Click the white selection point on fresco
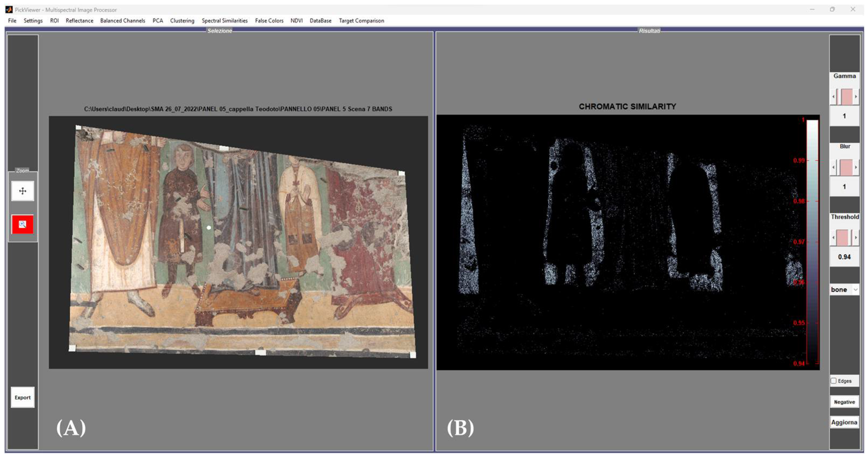Screen dimensions: 868x457 (209, 228)
